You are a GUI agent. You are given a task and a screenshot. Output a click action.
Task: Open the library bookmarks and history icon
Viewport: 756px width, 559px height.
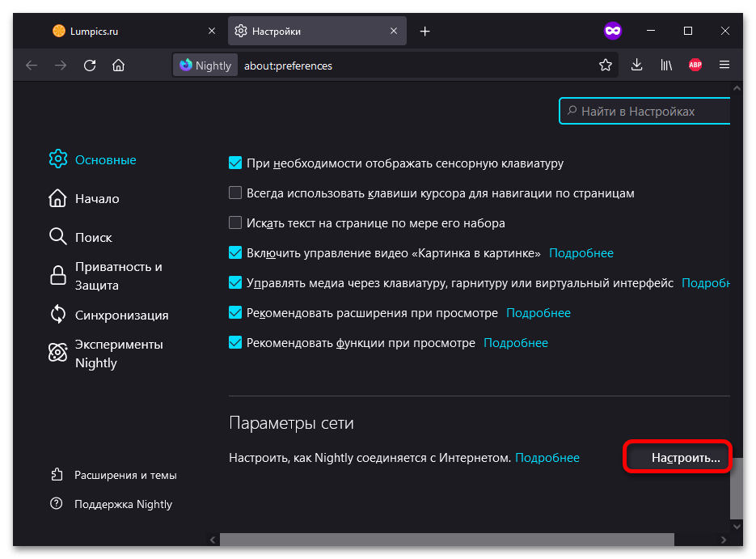(666, 65)
